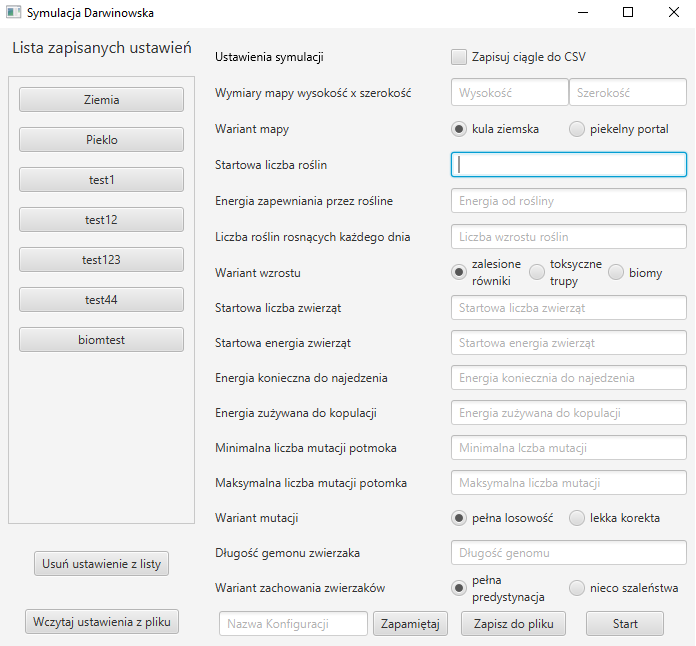This screenshot has height=646, width=696.
Task: Select the test1 configuration button
Action: tap(101, 179)
